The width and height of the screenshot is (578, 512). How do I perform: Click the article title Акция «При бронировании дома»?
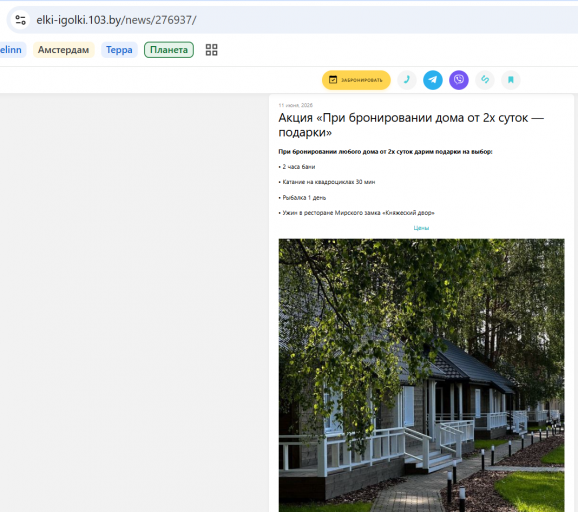[411, 125]
